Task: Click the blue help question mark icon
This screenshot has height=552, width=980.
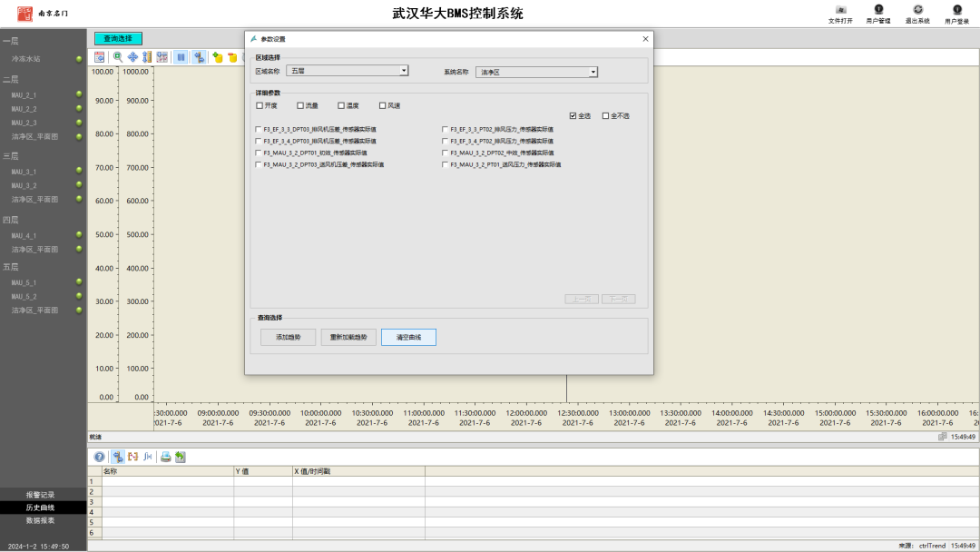Action: click(100, 457)
